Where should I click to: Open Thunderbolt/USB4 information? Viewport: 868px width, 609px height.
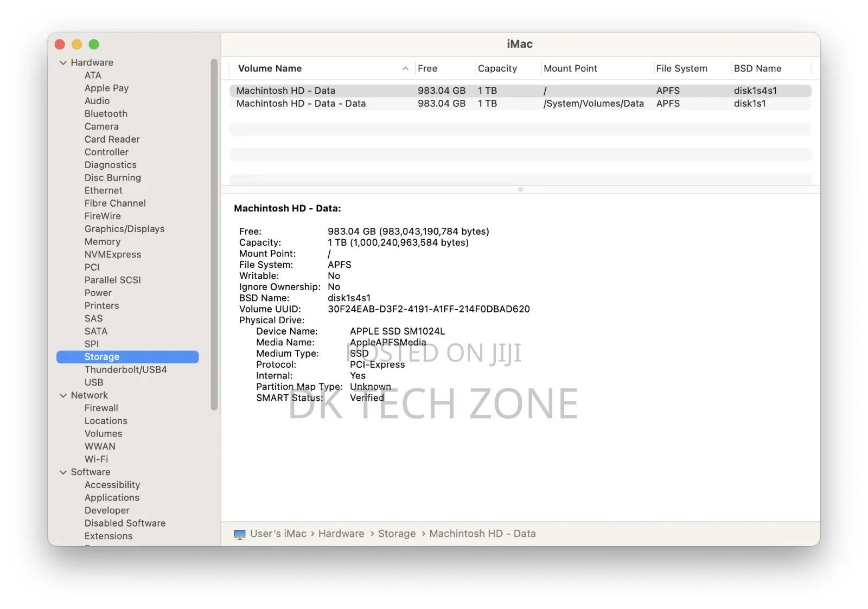(125, 370)
